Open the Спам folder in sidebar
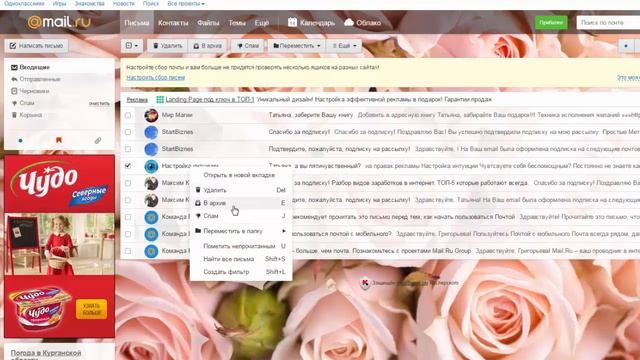The height and width of the screenshot is (360, 640). click(23, 103)
